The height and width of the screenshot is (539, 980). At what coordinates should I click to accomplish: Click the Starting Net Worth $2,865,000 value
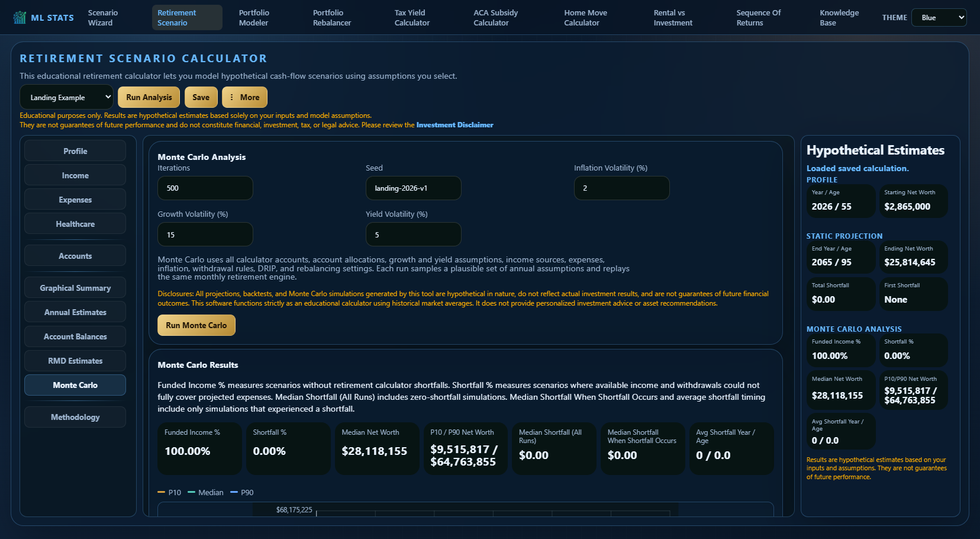(907, 207)
